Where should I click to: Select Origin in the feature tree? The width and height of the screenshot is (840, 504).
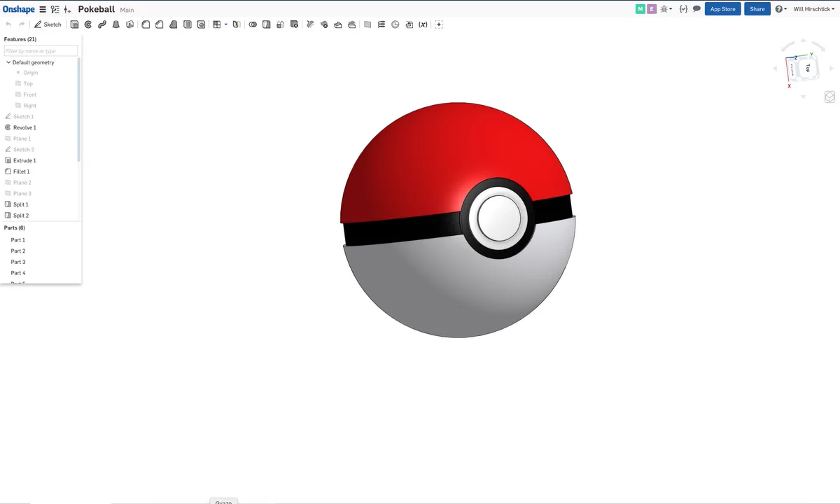click(x=30, y=73)
